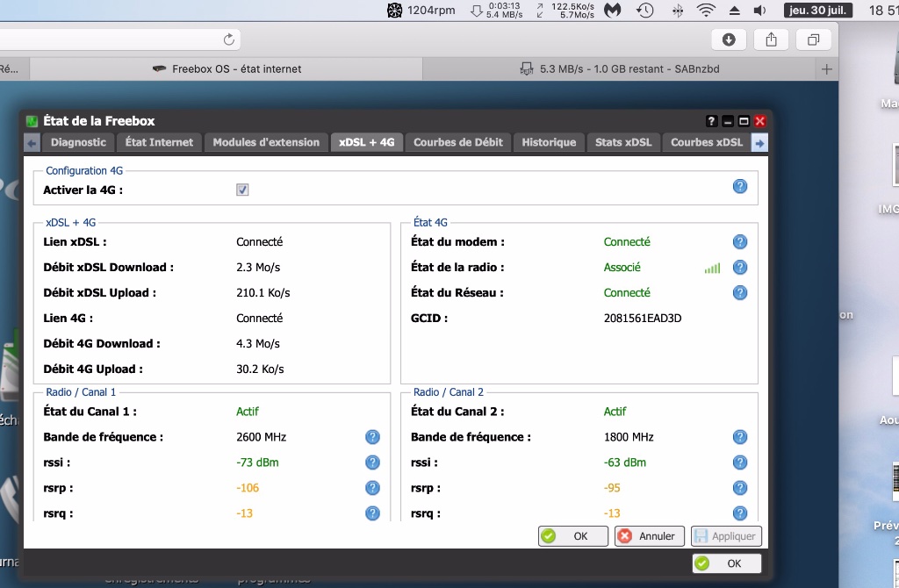Viewport: 899px width, 588px height.
Task: Select the Freebox OS - état internet browser tab
Action: coord(227,69)
